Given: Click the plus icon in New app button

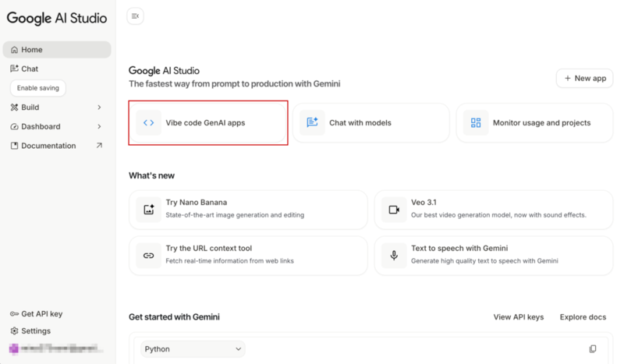Looking at the screenshot, I should tap(568, 79).
